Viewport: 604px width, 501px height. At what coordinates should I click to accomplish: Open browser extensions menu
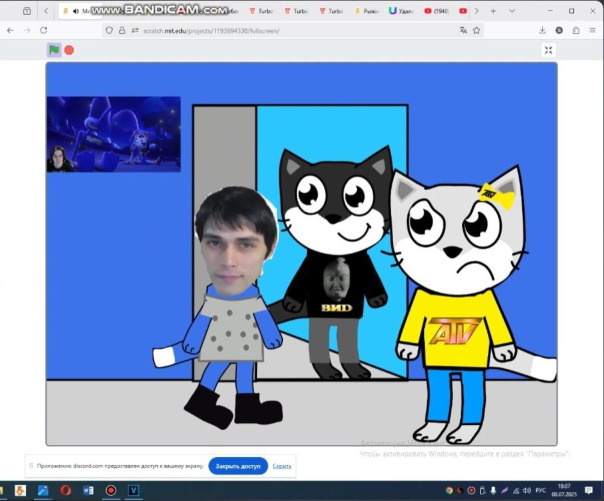pos(576,30)
